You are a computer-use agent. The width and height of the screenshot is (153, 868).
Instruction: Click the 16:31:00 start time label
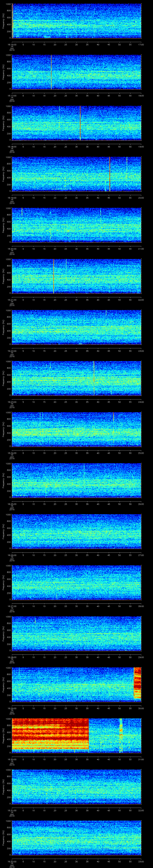(12, 810)
